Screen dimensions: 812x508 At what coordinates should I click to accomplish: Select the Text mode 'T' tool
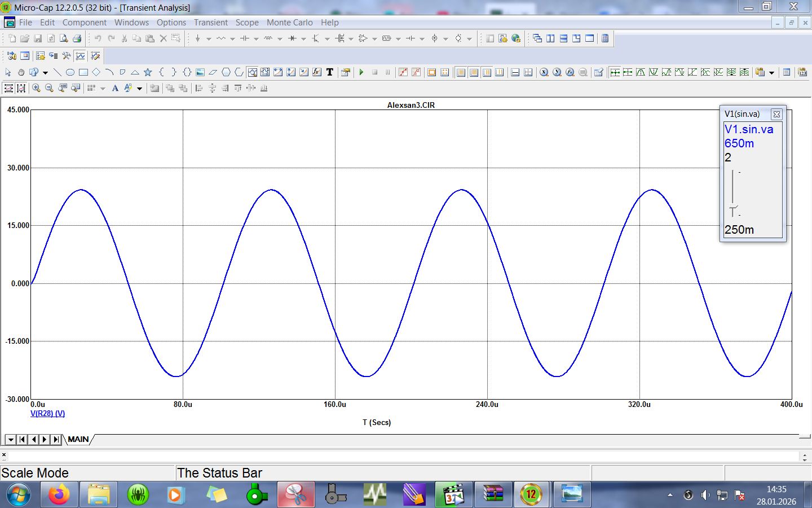(330, 72)
